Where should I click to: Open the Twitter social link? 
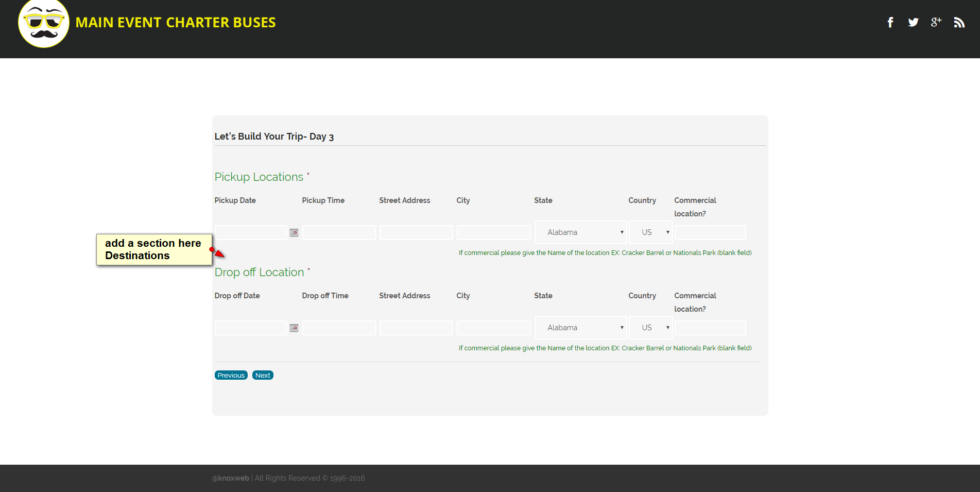[x=913, y=22]
